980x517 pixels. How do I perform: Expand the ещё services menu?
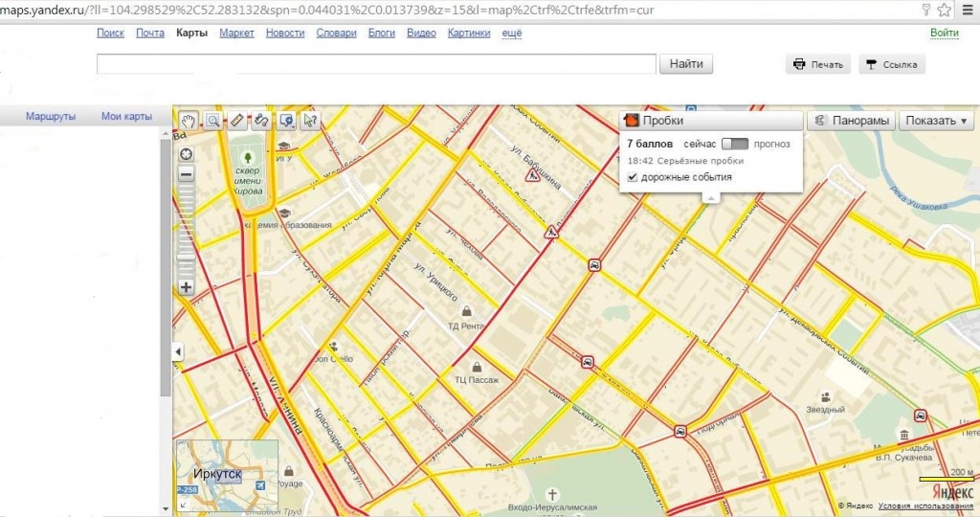pos(512,33)
